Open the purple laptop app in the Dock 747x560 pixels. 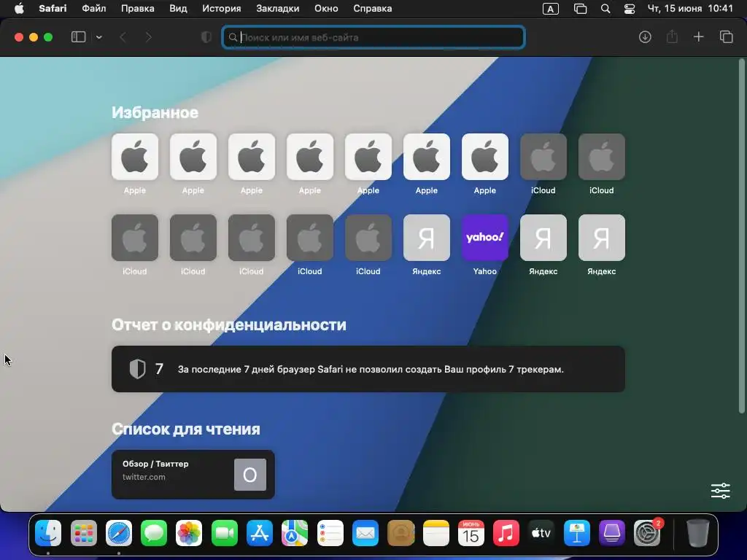coord(612,533)
